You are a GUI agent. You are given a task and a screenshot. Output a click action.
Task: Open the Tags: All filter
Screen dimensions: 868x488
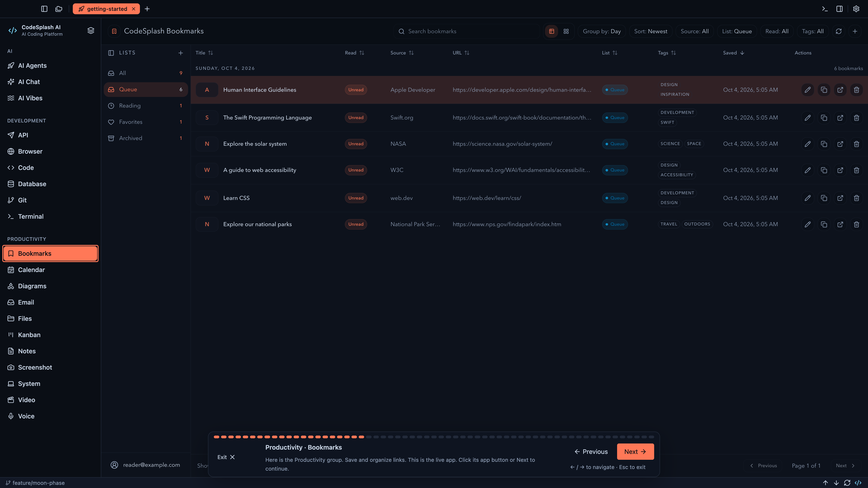[x=812, y=31]
